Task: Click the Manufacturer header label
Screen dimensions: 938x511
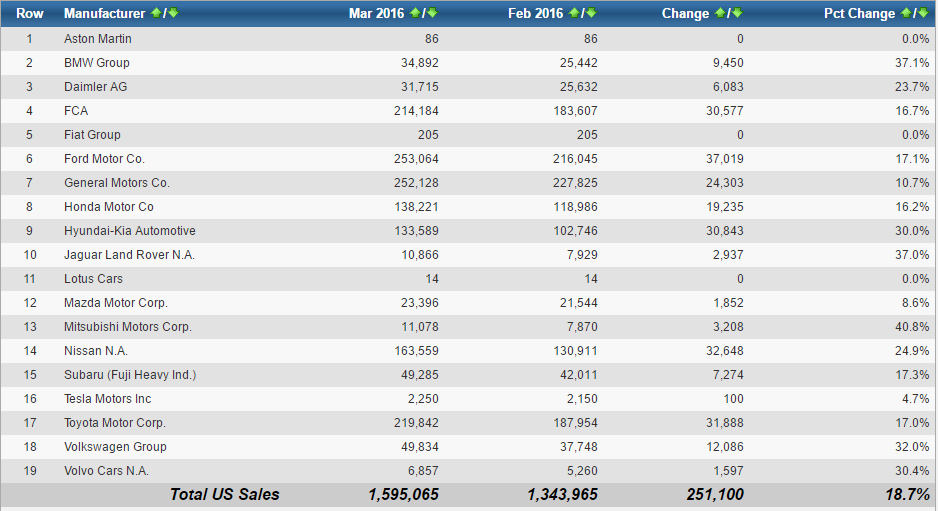Action: coord(105,13)
